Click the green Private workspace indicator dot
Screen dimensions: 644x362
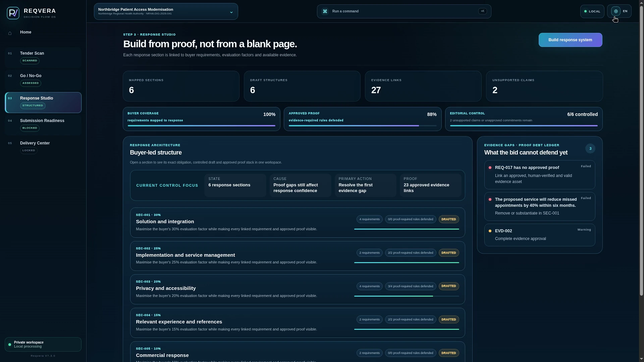(10, 345)
